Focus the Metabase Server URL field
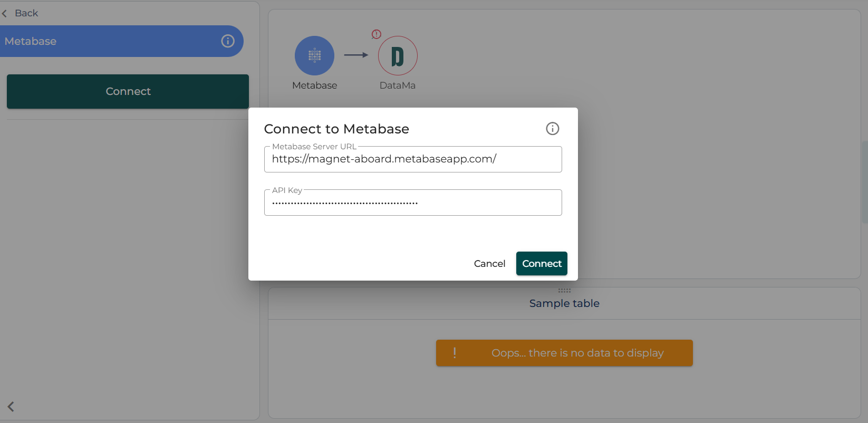The width and height of the screenshot is (868, 423). click(x=412, y=159)
